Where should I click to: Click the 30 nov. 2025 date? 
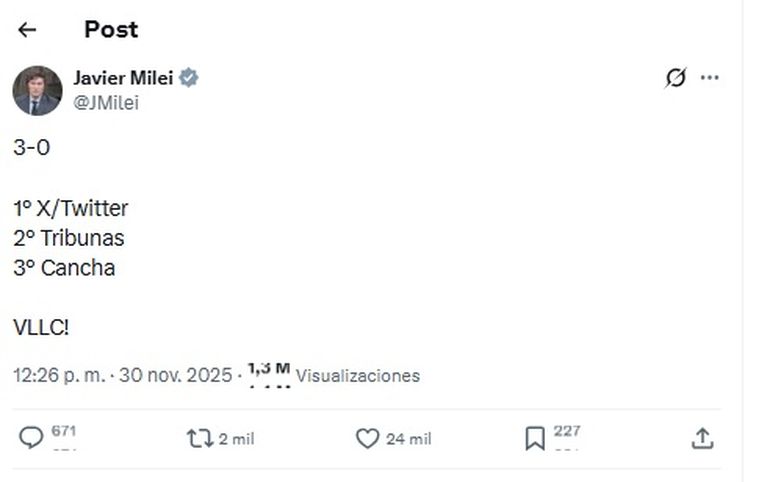click(175, 376)
